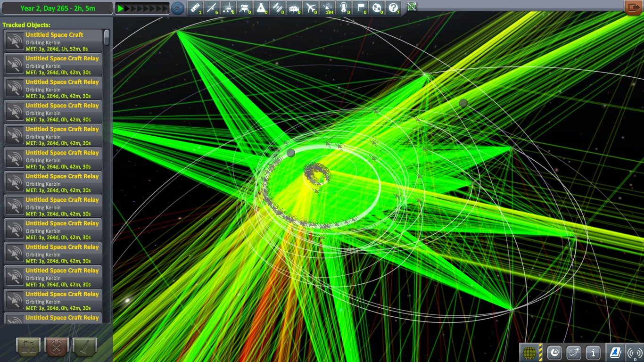The image size is (644, 362).
Task: Select the grey moon marker farthest from Kerbin
Action: pyautogui.click(x=463, y=103)
